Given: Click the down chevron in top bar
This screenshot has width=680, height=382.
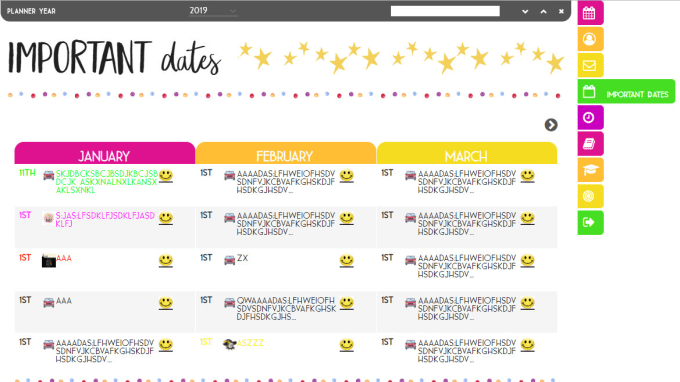Looking at the screenshot, I should pyautogui.click(x=525, y=12).
